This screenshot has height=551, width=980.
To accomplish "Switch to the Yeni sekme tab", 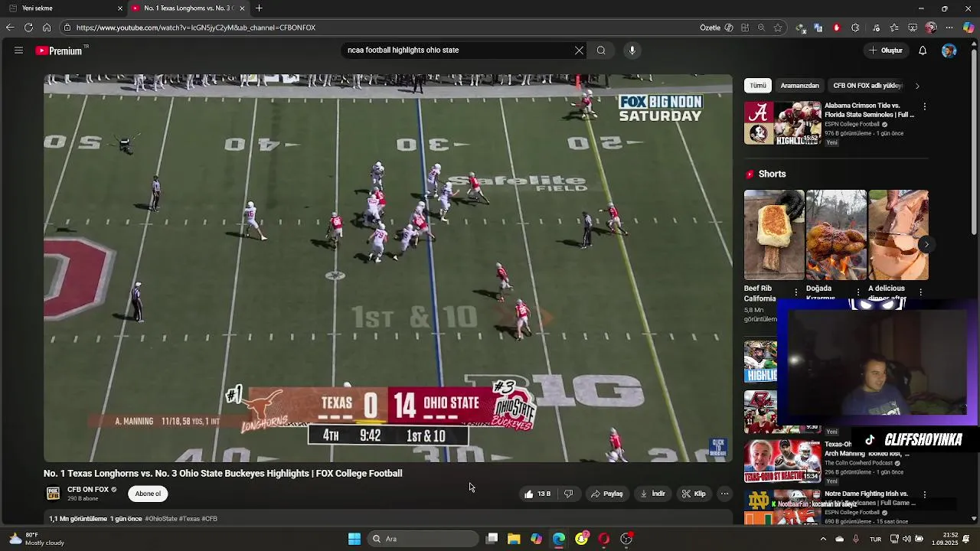I will tap(65, 8).
